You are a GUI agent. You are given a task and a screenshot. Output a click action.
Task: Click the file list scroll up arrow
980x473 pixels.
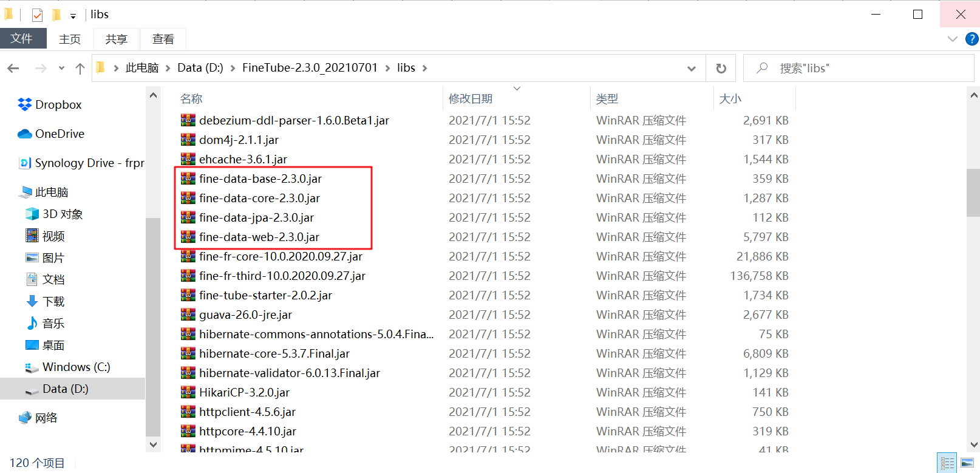click(x=973, y=95)
